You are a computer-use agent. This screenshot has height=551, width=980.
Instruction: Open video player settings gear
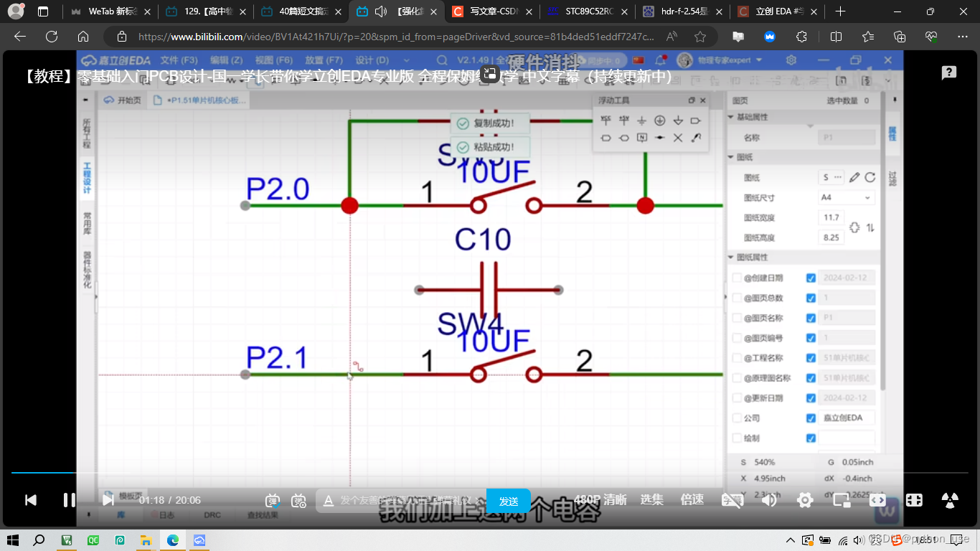coord(805,500)
